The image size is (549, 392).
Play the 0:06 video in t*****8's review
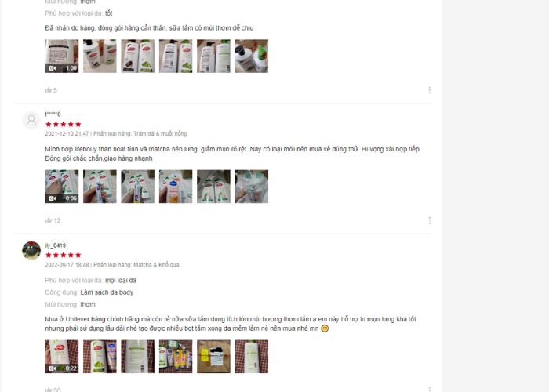click(62, 187)
